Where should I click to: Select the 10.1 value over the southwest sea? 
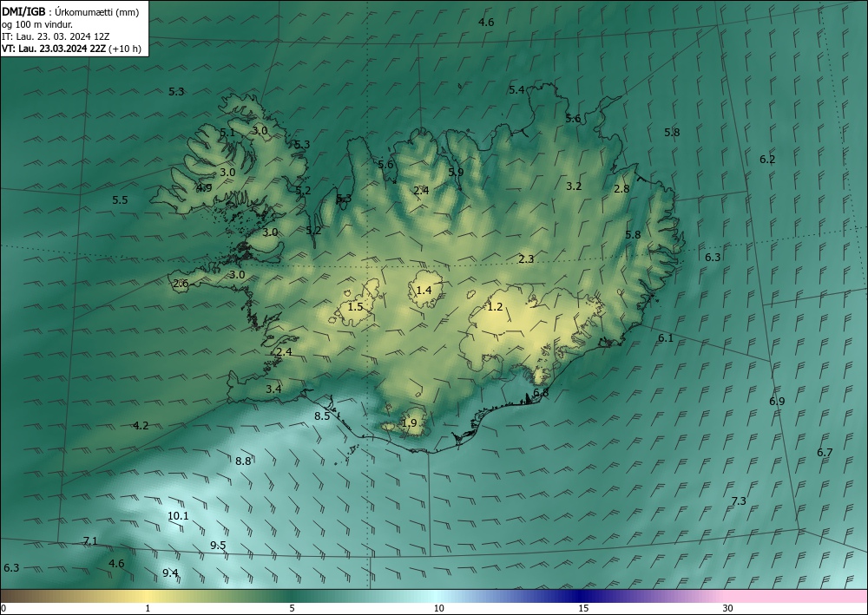178,516
